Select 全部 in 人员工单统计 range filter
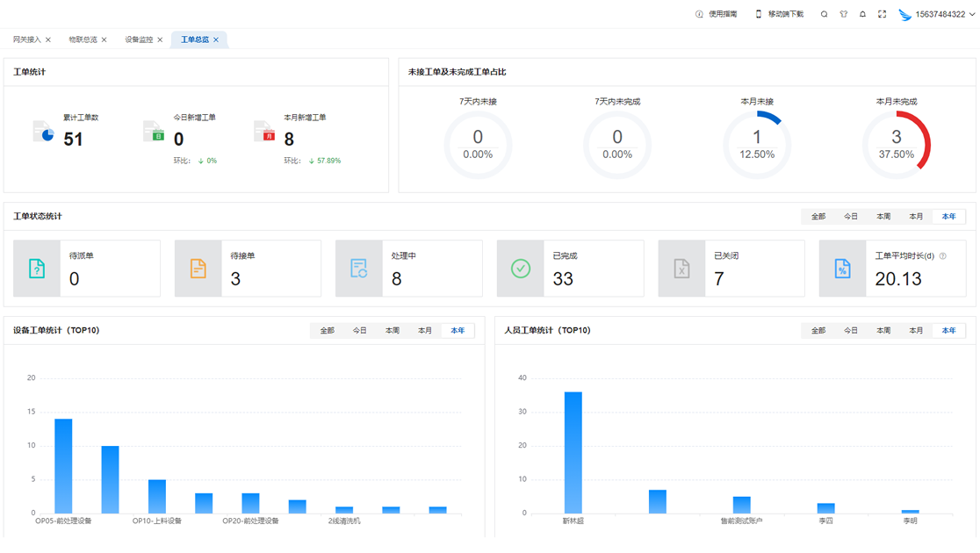Viewport: 980px width, 553px height. coord(818,331)
